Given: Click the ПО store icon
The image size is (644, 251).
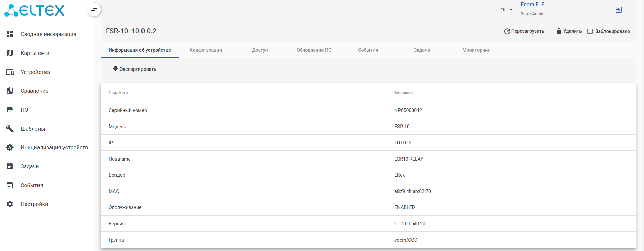Looking at the screenshot, I should 10,110.
